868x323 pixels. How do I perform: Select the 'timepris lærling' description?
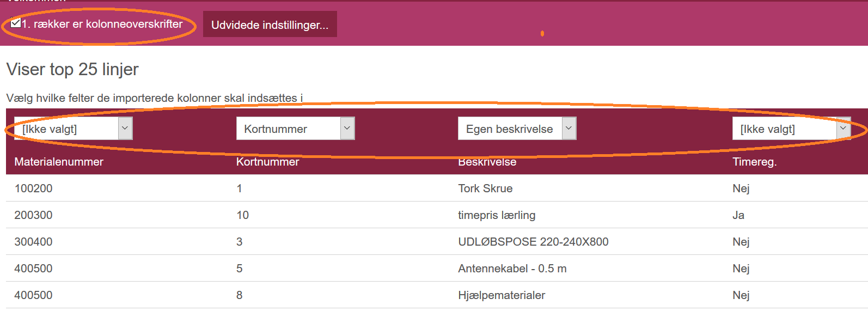tap(497, 215)
